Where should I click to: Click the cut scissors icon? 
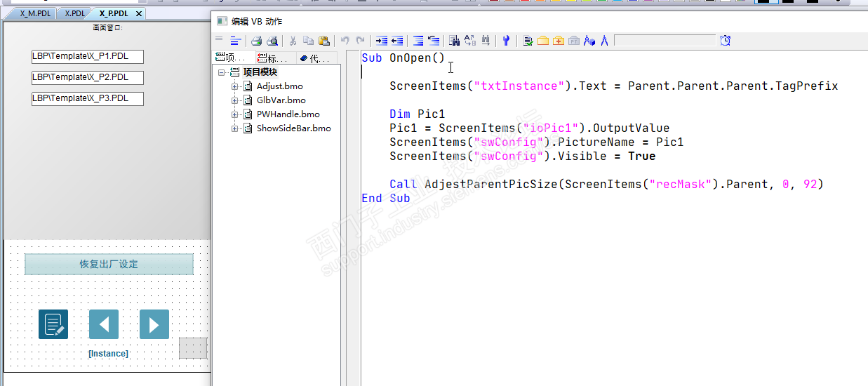(x=293, y=41)
